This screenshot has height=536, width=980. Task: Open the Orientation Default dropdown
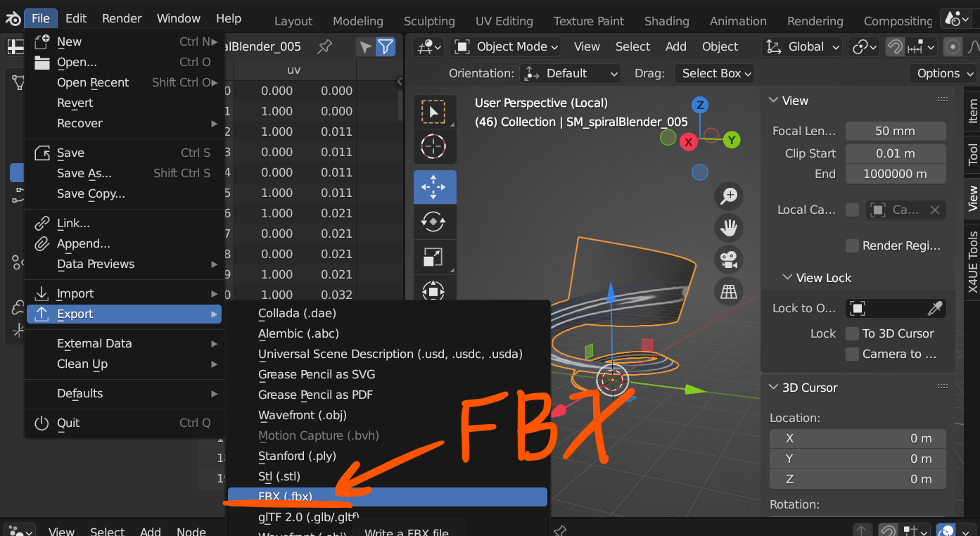click(x=571, y=73)
